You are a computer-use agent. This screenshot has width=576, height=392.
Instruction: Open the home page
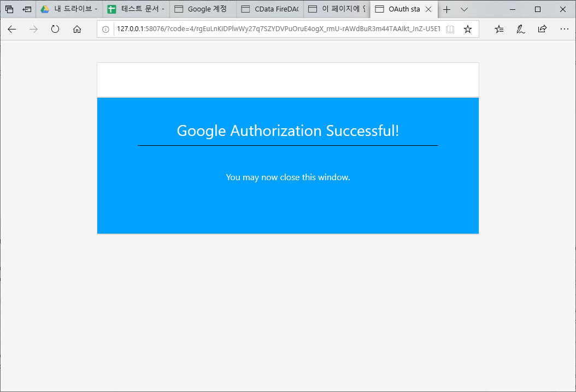(x=77, y=29)
